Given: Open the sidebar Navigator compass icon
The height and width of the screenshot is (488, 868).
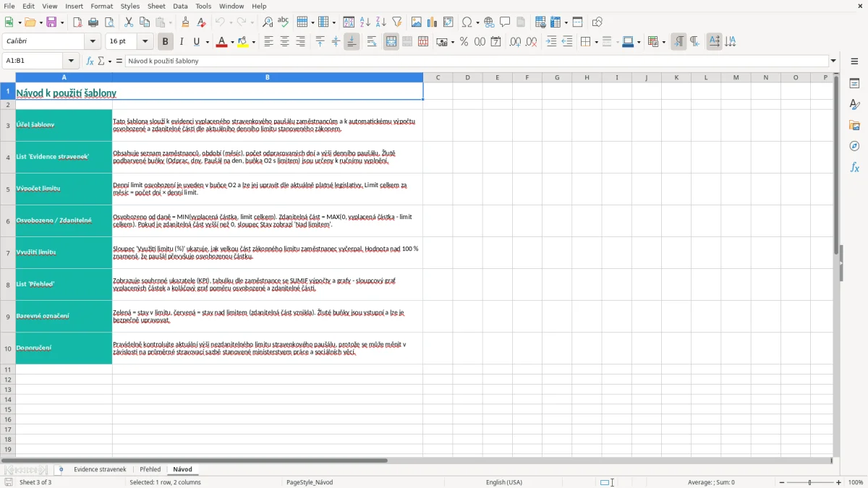Looking at the screenshot, I should click(854, 146).
